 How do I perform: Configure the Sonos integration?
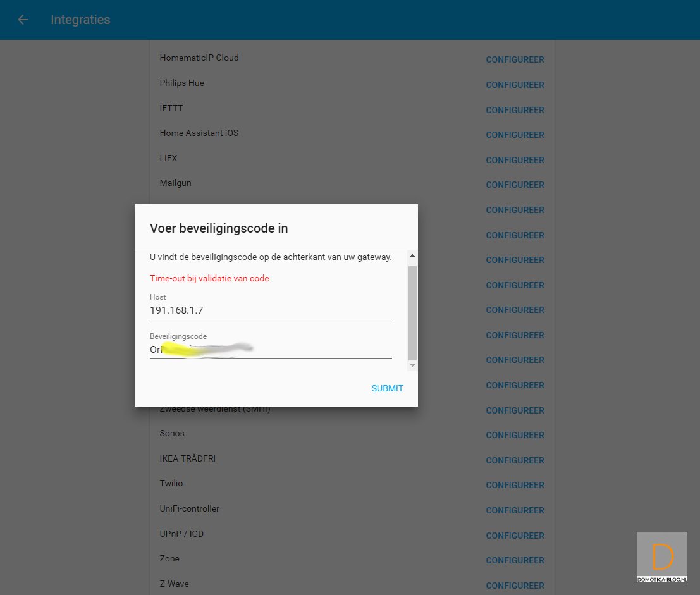coord(515,435)
